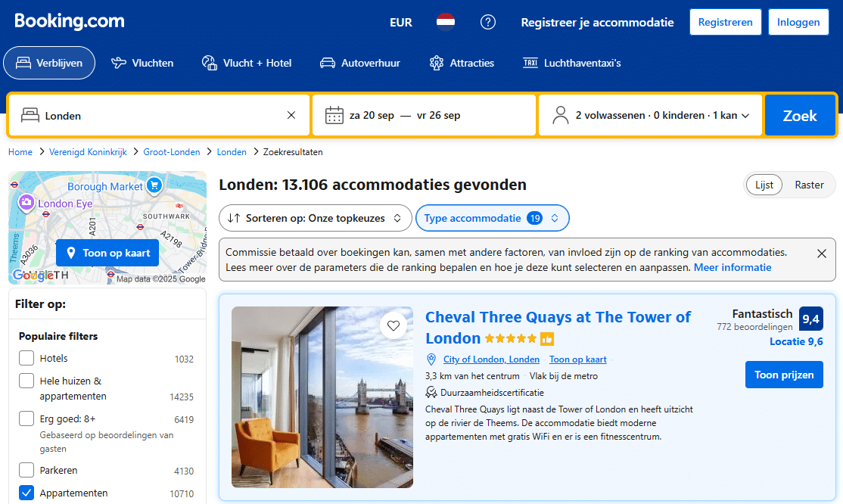Enable the Hotels filter checkbox
This screenshot has width=843, height=504.
tap(26, 359)
